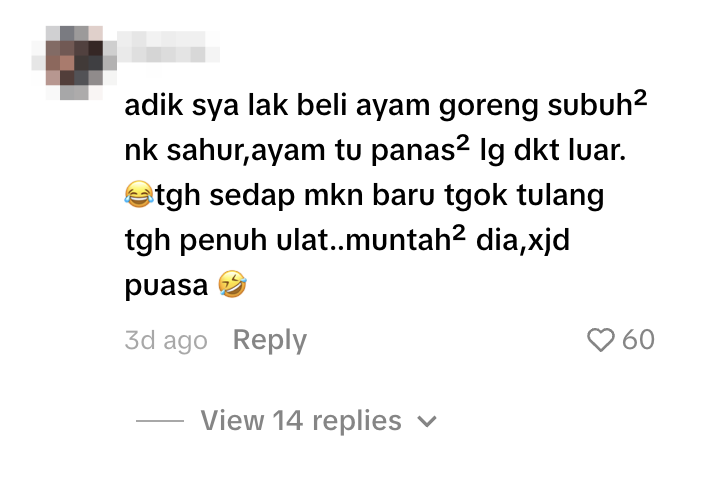Click the comment line starting 'adik sya lak'
724x478 pixels.
[386, 105]
